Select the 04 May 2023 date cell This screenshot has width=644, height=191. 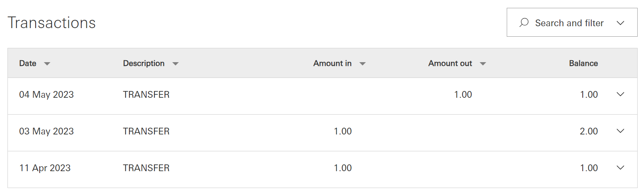tap(46, 94)
